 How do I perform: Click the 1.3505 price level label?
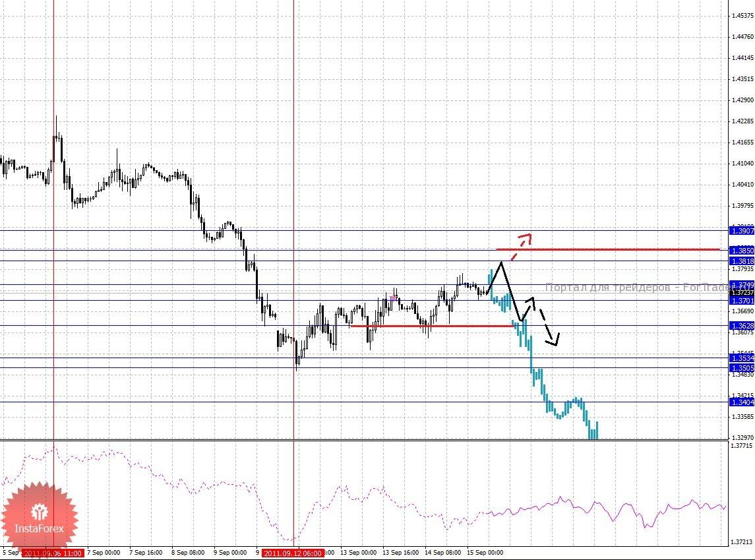click(x=742, y=368)
